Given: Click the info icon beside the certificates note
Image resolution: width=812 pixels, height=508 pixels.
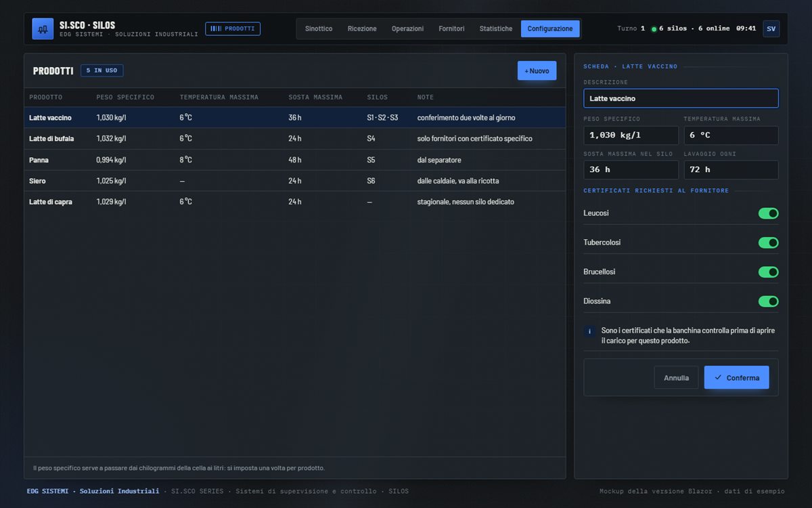Looking at the screenshot, I should 589,331.
